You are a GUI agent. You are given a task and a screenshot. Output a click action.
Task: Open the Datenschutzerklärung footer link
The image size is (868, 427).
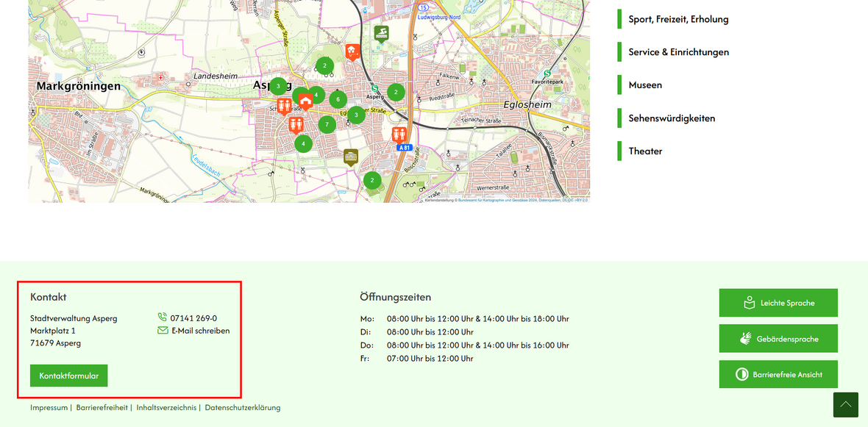pos(242,407)
